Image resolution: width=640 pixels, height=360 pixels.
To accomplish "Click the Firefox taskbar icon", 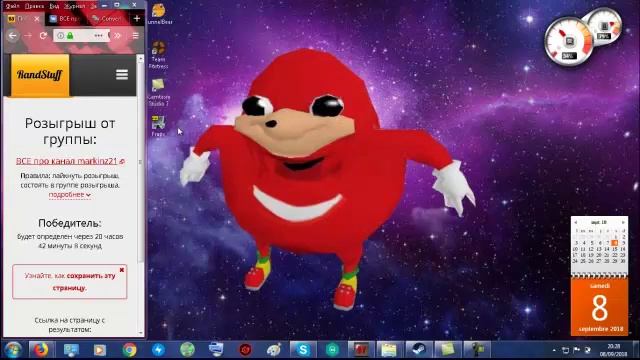I will click(x=40, y=350).
